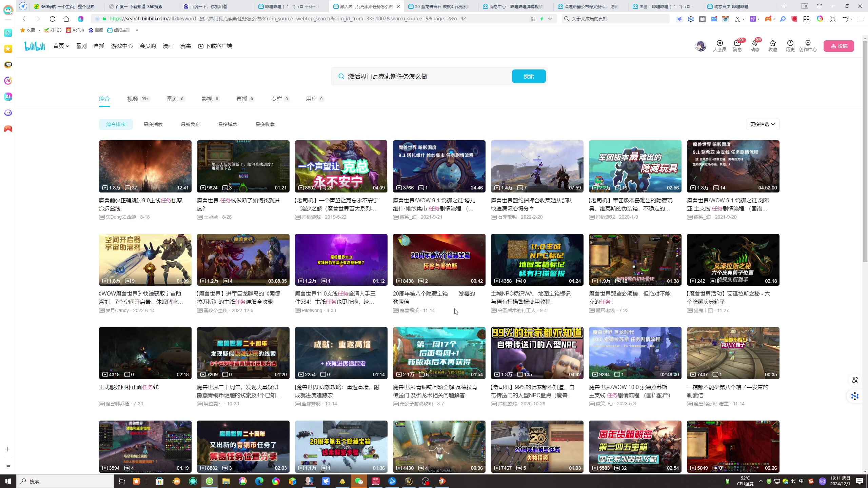Viewport: 868px width, 488px height.
Task: Click the pink 投稿 upload button
Action: click(x=839, y=46)
